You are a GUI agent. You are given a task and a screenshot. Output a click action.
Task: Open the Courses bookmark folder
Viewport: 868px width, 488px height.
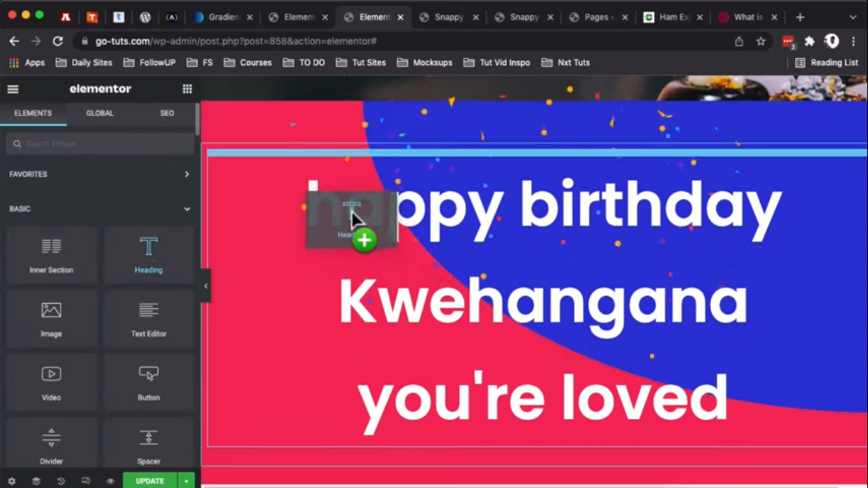[248, 62]
